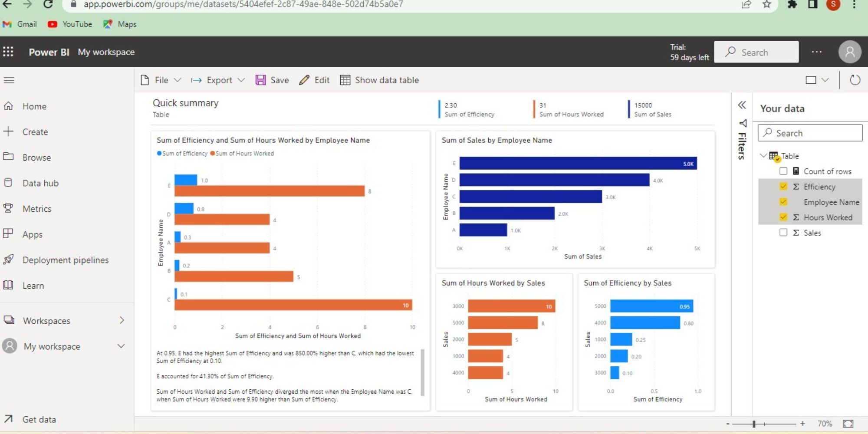Click the Power BI title link

49,52
